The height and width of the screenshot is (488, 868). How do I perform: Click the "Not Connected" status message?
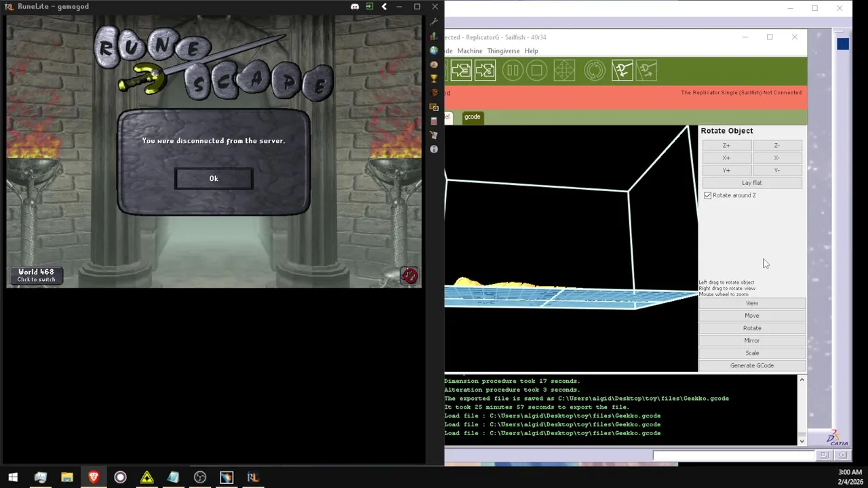coord(741,93)
